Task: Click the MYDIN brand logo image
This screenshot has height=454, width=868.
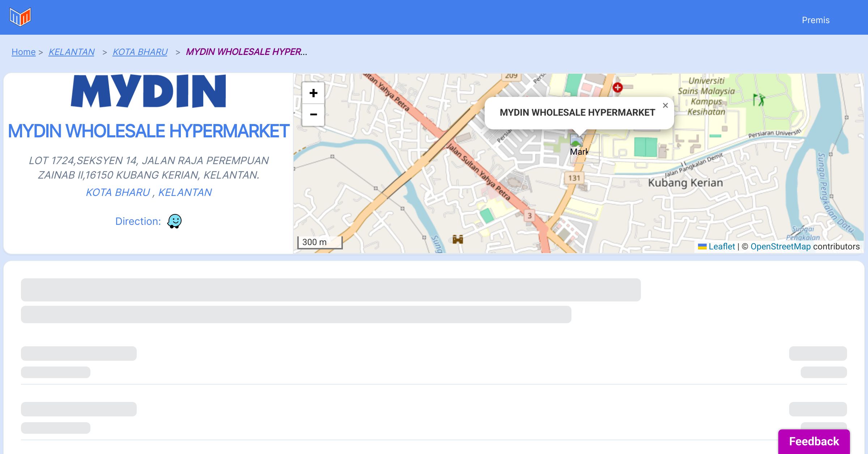Action: tap(148, 91)
